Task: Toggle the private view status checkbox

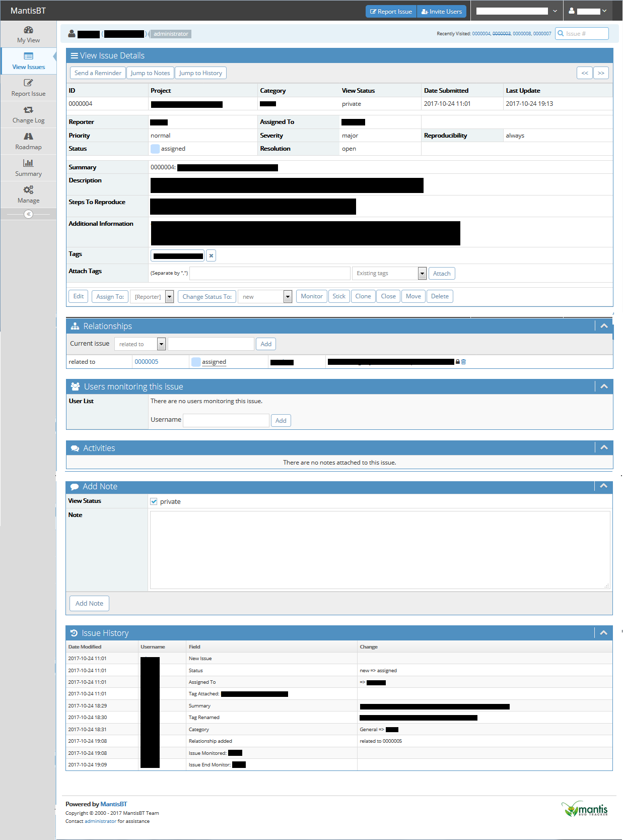Action: coord(154,501)
